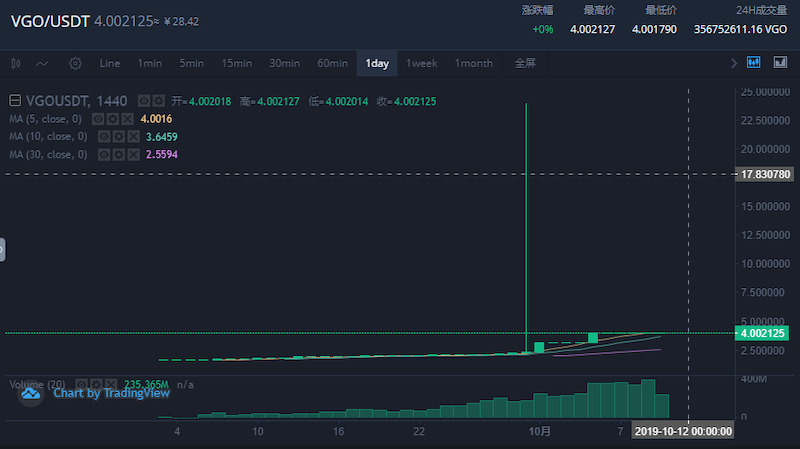Select the 1week interval tab
The height and width of the screenshot is (449, 800).
421,63
